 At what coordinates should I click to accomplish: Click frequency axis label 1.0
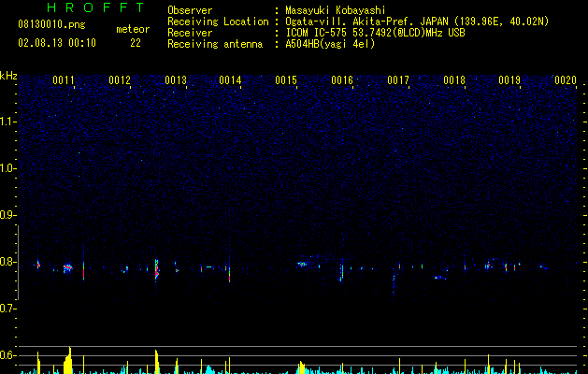pyautogui.click(x=7, y=168)
